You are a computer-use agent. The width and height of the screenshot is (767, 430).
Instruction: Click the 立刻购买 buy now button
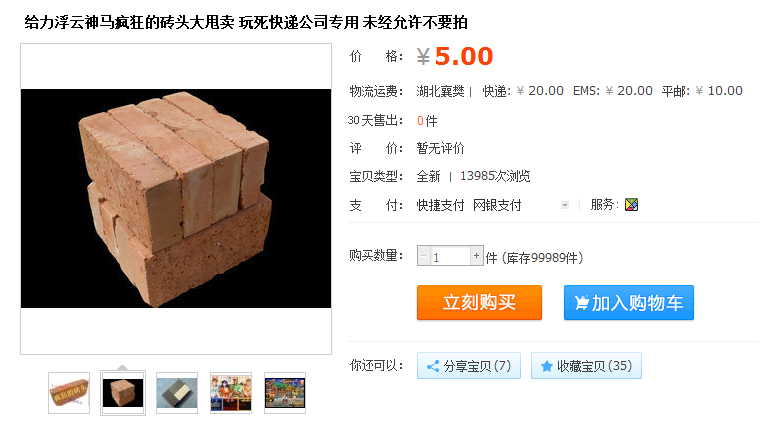(x=479, y=302)
